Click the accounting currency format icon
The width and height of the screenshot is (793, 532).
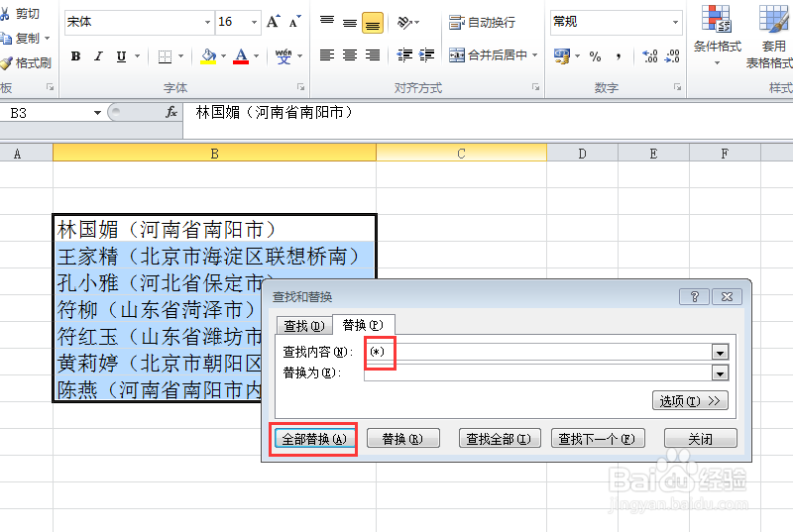click(x=561, y=55)
